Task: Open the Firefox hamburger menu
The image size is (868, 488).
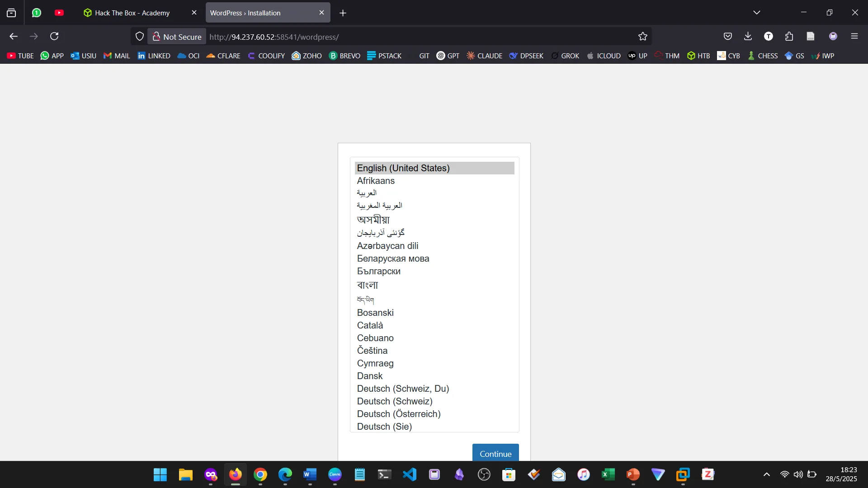Action: tap(854, 36)
